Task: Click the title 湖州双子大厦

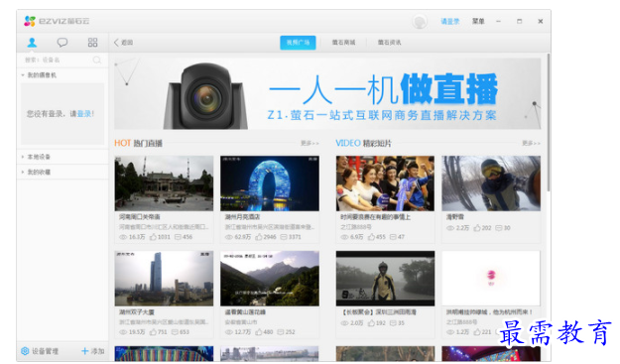Action: (137, 312)
